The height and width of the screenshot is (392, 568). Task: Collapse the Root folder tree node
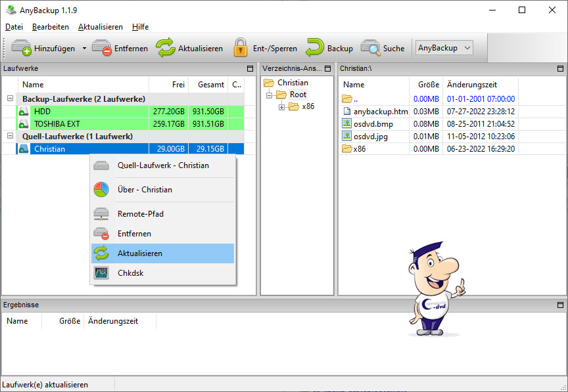pos(270,95)
